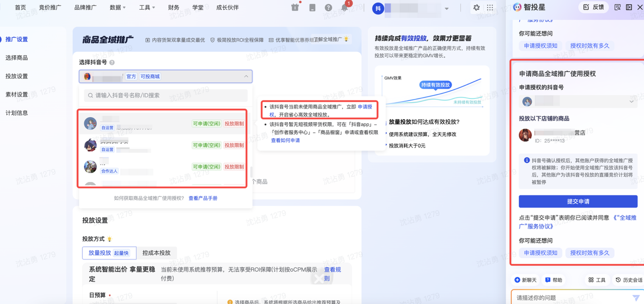This screenshot has width=644, height=304.
Task: Click the 帮助 button in 智投星
Action: (x=553, y=280)
